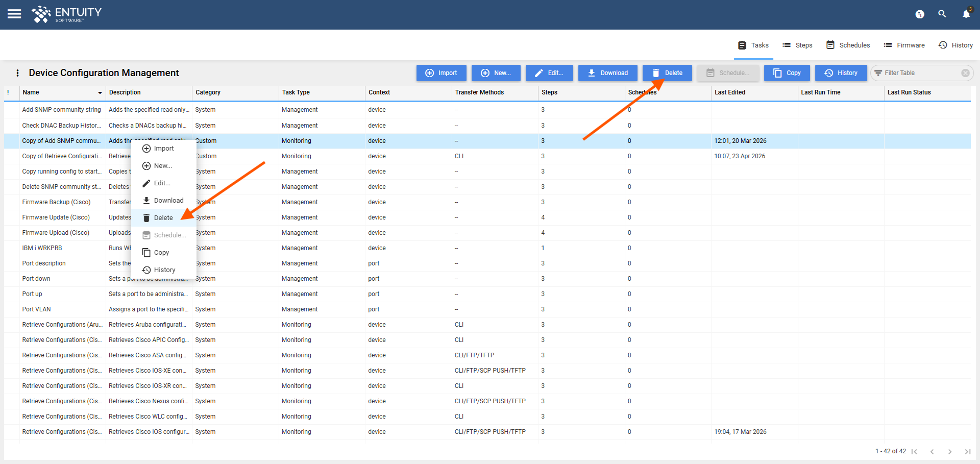Select the Add SNMP community string row

(487, 110)
